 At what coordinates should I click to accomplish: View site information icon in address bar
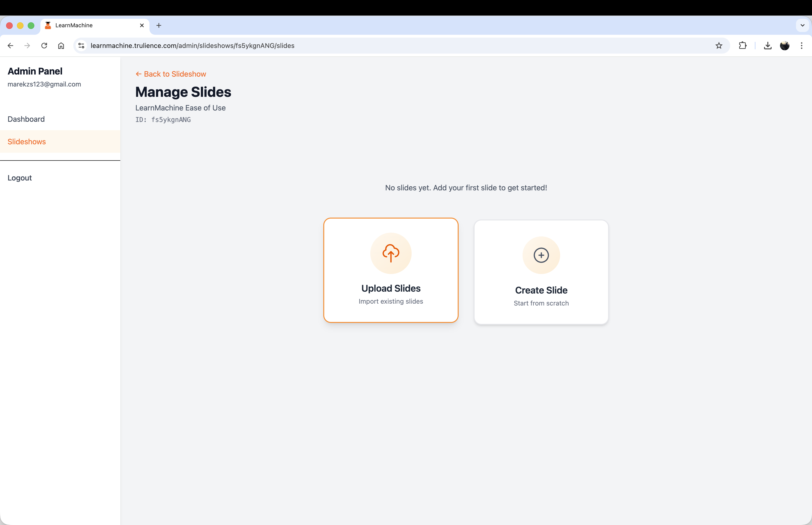pos(81,46)
